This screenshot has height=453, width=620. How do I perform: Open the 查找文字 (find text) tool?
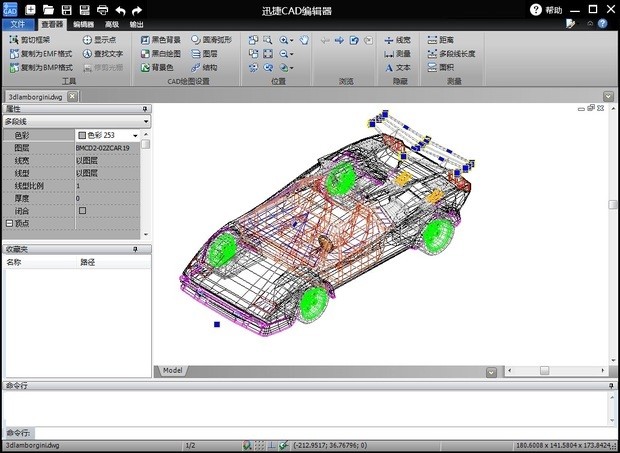pos(103,53)
